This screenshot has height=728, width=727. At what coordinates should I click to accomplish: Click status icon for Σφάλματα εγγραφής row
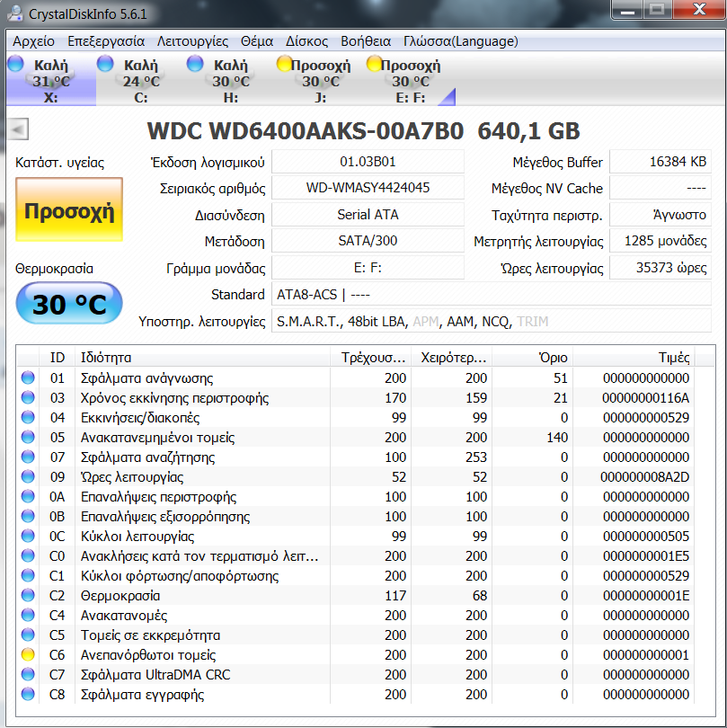point(28,694)
